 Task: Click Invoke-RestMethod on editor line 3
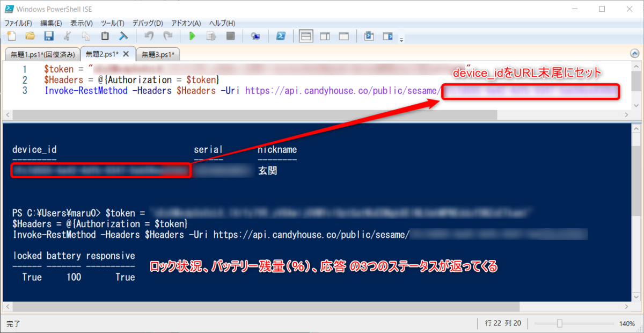(x=86, y=90)
